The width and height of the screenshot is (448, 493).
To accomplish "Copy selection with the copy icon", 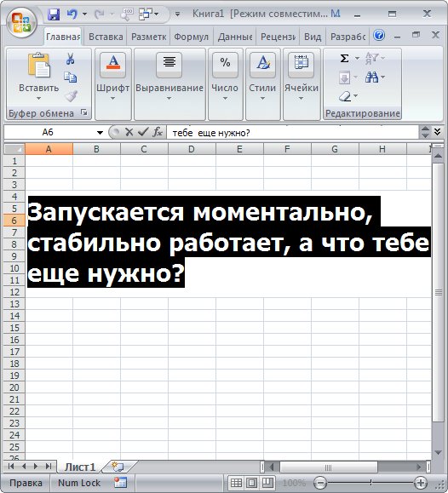I will [70, 77].
